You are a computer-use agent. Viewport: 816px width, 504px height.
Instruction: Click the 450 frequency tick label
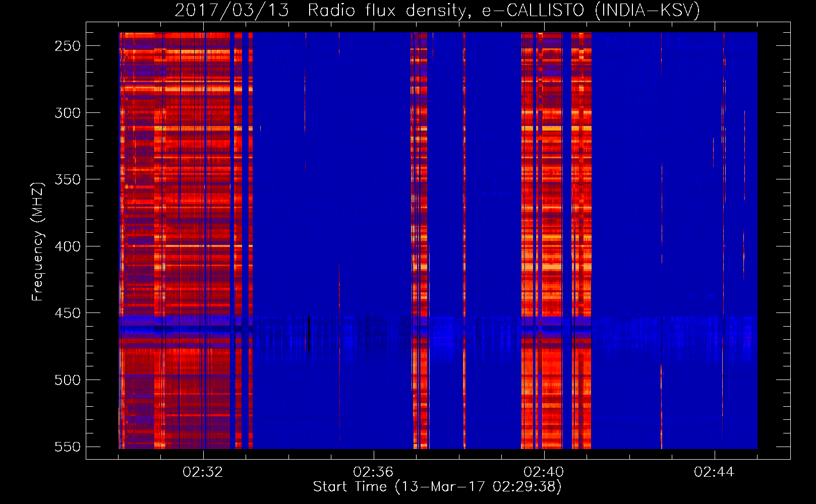[68, 313]
